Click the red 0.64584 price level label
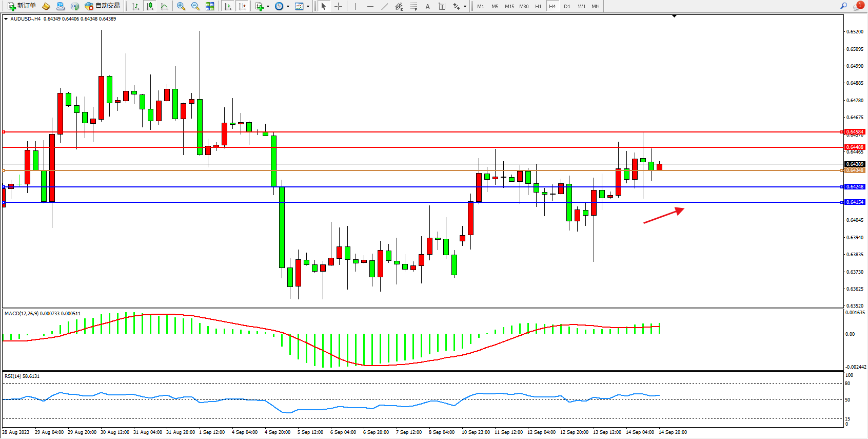 pos(855,132)
